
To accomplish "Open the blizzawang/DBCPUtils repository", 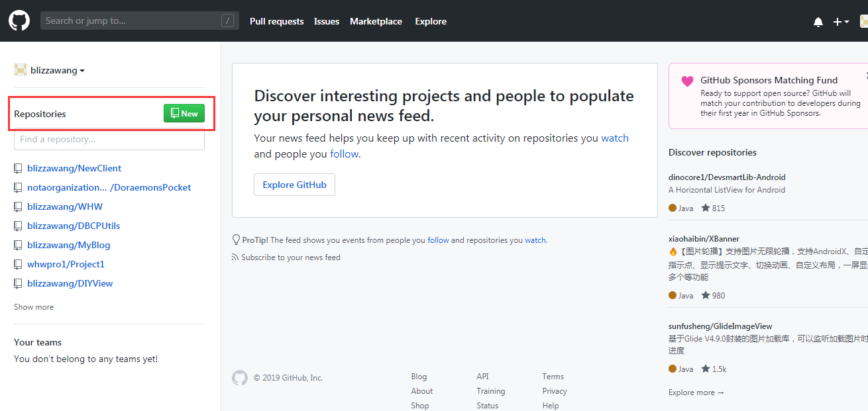I will (x=74, y=226).
